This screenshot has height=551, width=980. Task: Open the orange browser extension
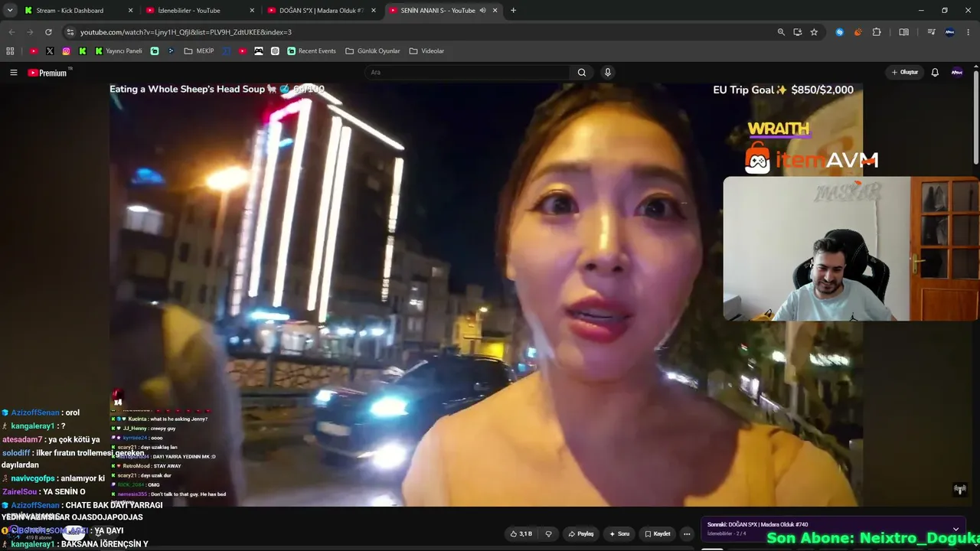click(857, 32)
